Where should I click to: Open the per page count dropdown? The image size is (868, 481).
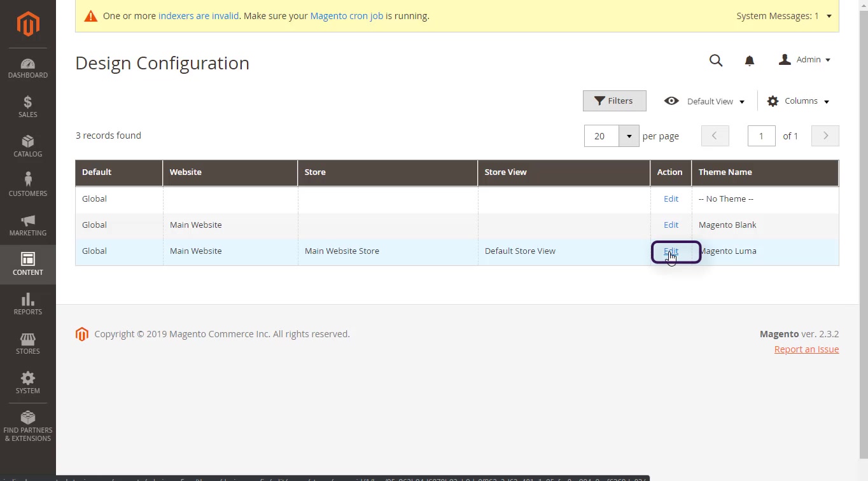[629, 136]
